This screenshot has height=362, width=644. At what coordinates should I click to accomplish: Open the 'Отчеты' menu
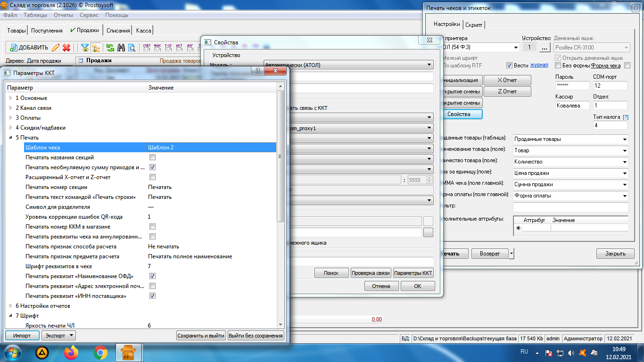[x=63, y=15]
